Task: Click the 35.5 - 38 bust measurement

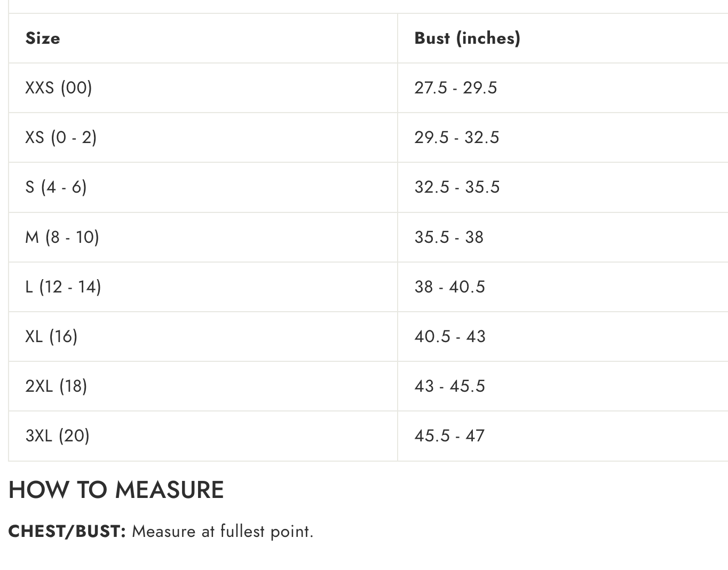Action: (x=449, y=237)
